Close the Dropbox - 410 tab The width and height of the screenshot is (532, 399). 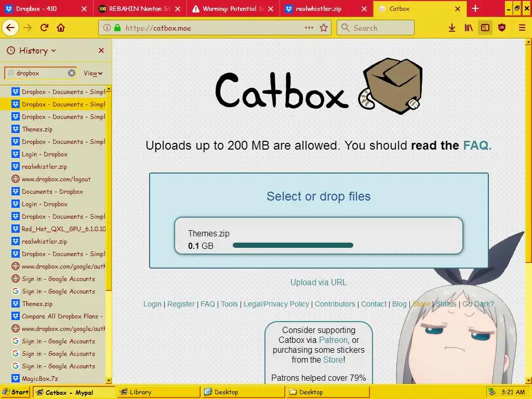tap(84, 9)
